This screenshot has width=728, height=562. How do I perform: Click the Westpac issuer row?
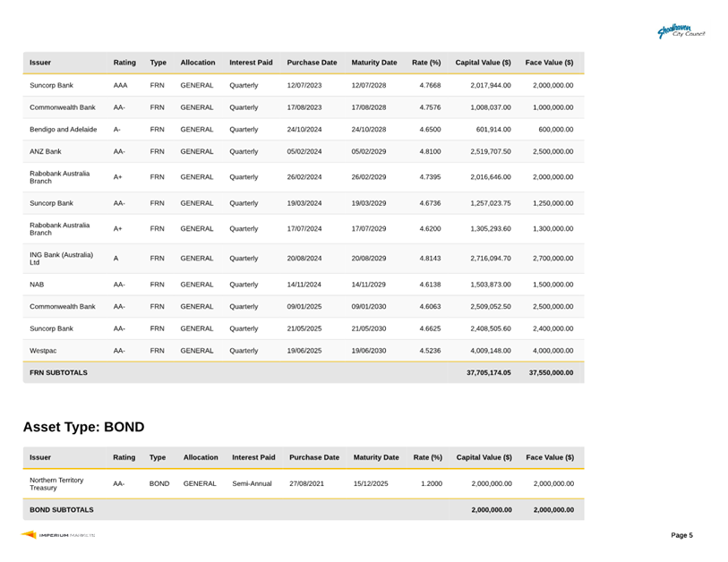coord(44,351)
